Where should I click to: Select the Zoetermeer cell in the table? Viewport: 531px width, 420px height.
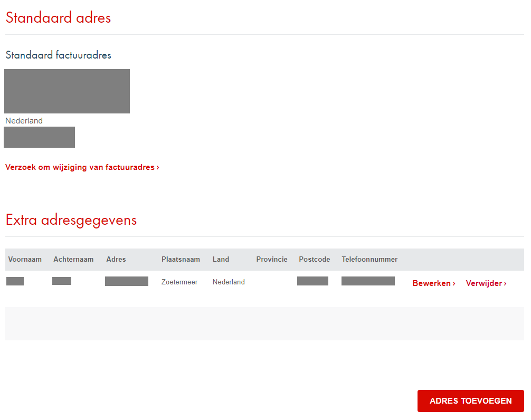point(179,282)
